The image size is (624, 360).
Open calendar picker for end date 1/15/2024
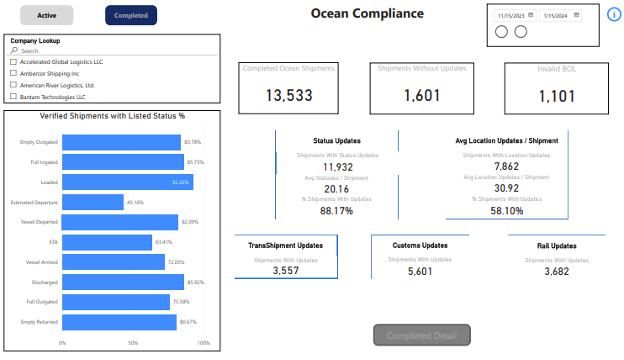576,15
